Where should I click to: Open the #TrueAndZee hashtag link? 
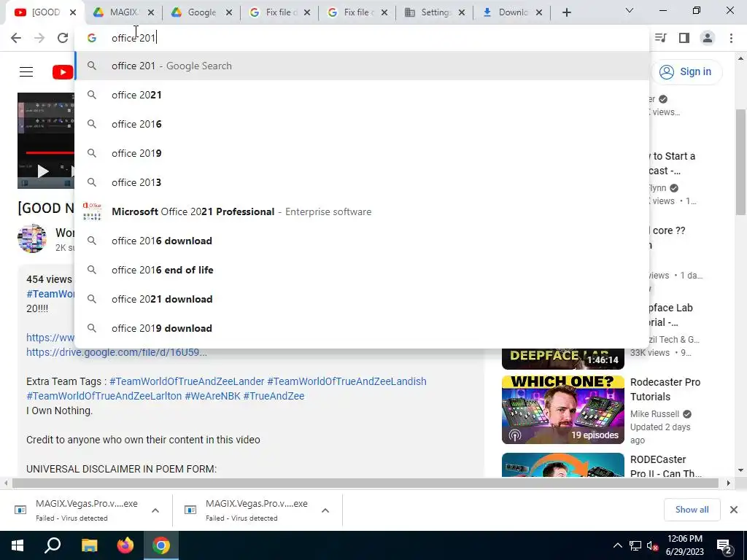coord(274,396)
